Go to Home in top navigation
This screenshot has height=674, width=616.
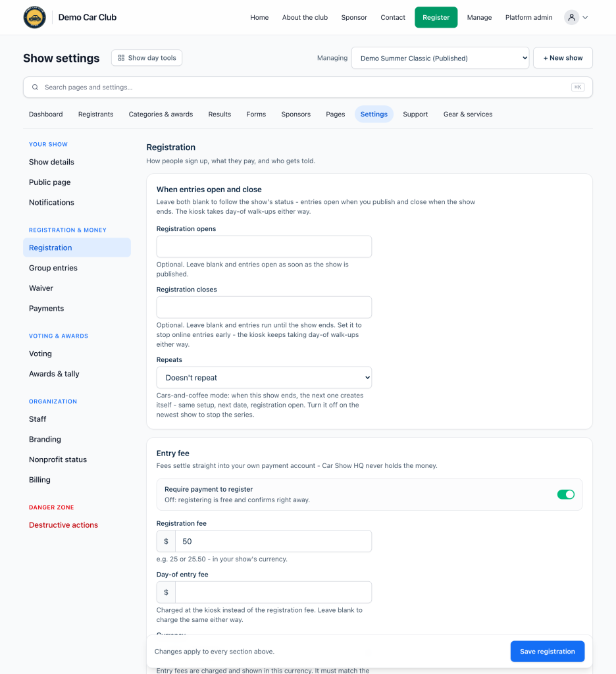pos(259,17)
